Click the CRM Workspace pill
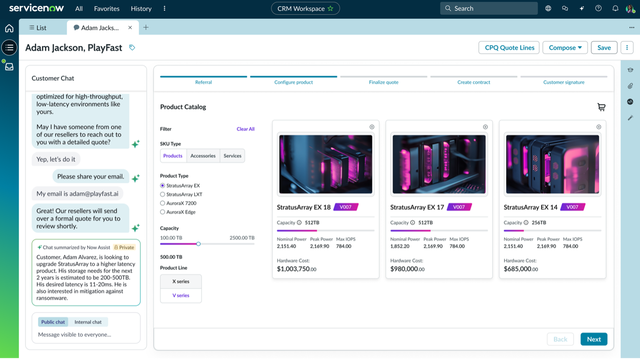 pyautogui.click(x=305, y=8)
